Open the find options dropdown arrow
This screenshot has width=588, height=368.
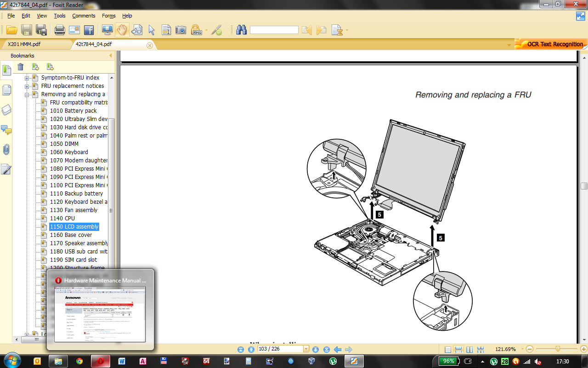click(x=347, y=31)
